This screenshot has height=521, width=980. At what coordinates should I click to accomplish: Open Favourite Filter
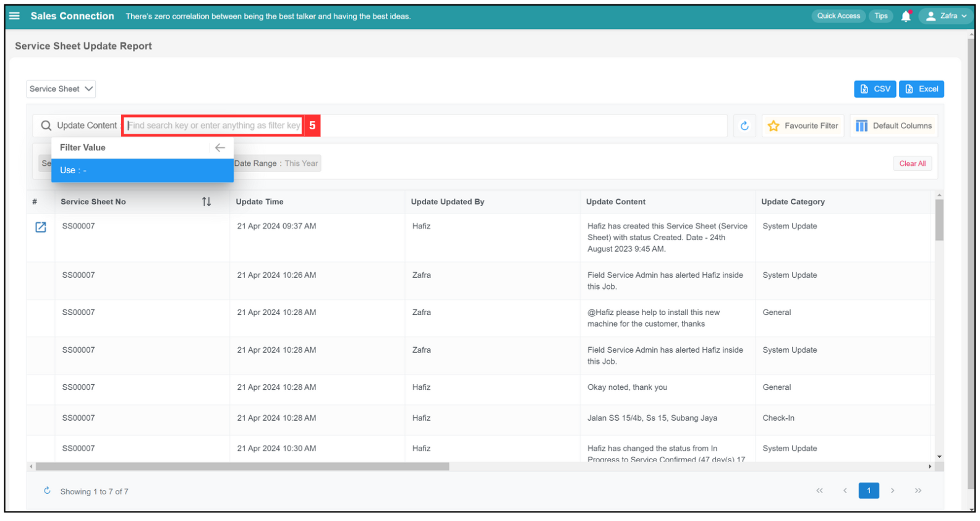[x=803, y=126]
